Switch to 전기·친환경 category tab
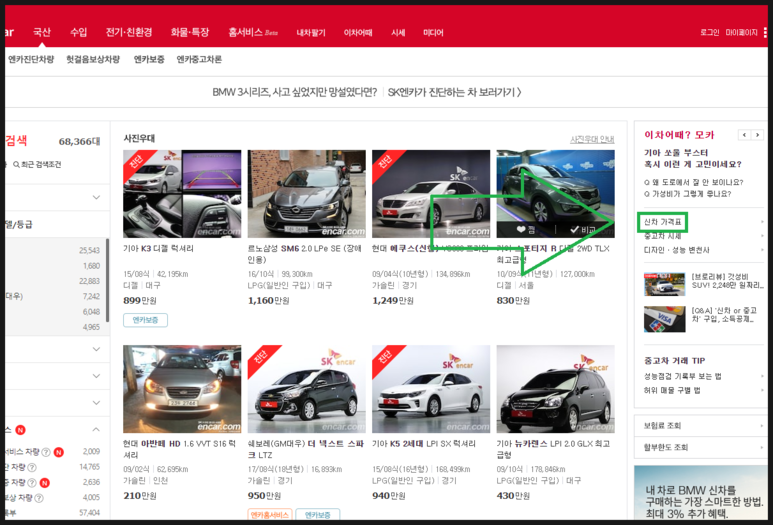773x525 pixels. 129,33
